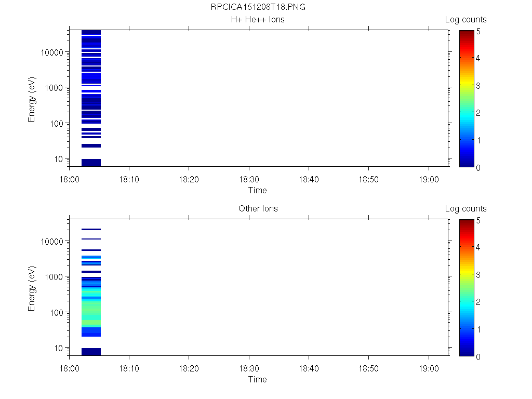This screenshot has height=399, width=532.
Task: Click the 10000 energy tick in Other Ions plot
Action: pos(52,242)
